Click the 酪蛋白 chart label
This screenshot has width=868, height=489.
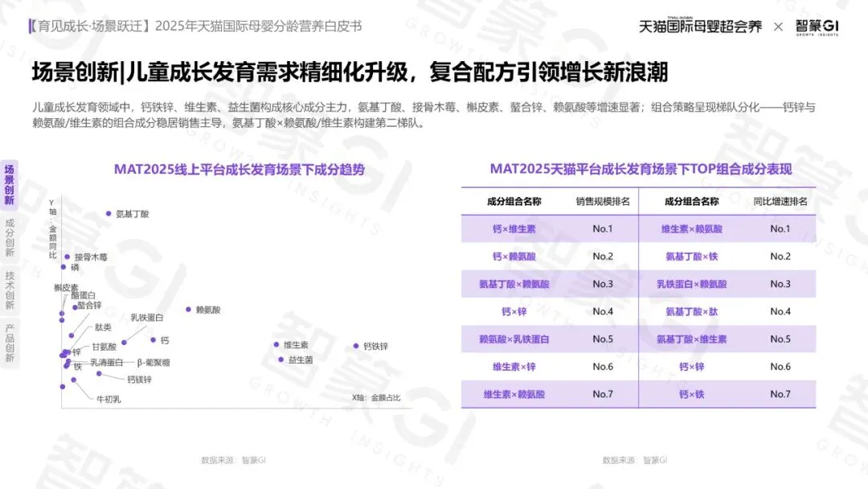click(x=83, y=296)
